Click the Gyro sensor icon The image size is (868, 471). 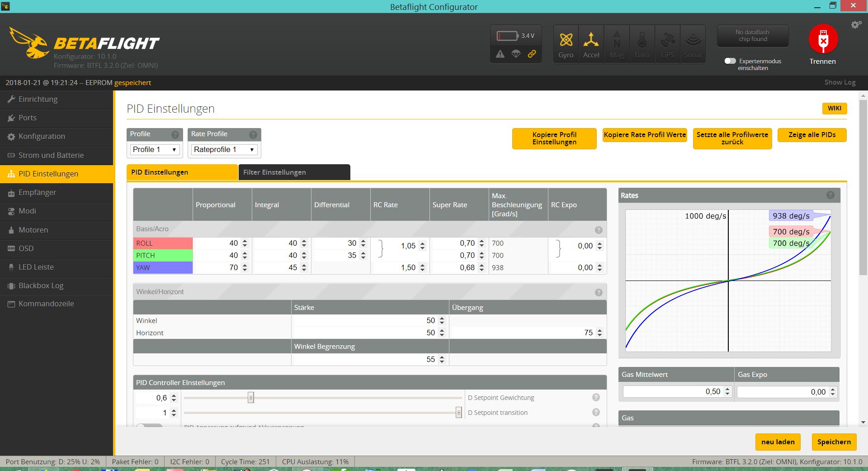coord(566,45)
